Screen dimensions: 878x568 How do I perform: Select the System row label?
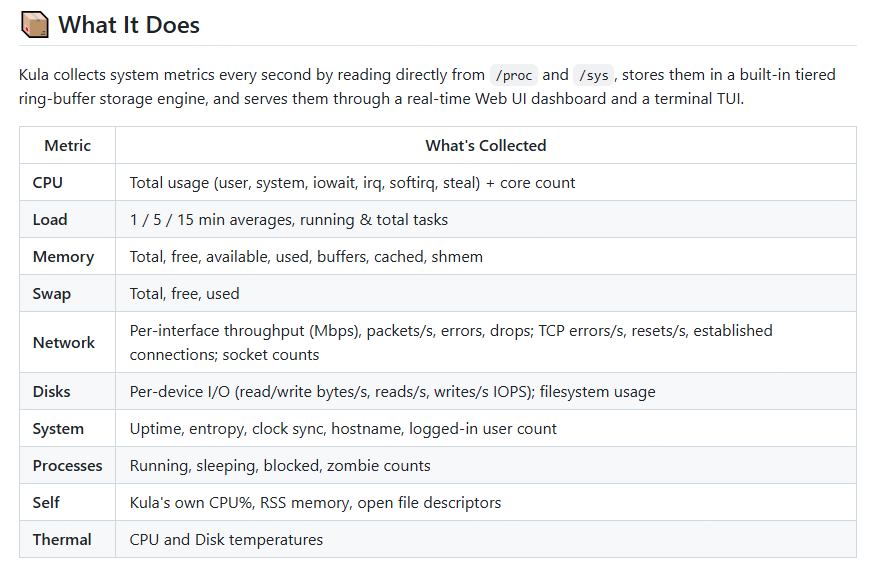pos(58,429)
